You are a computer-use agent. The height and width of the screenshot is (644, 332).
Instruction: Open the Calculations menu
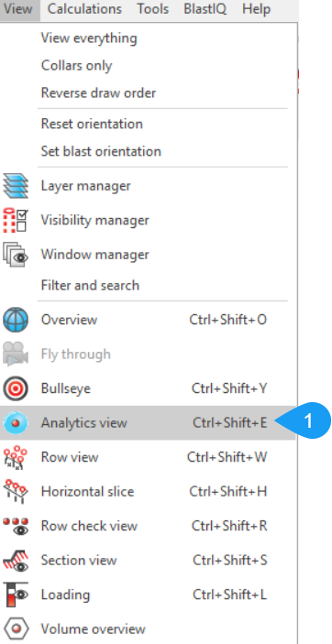point(84,9)
